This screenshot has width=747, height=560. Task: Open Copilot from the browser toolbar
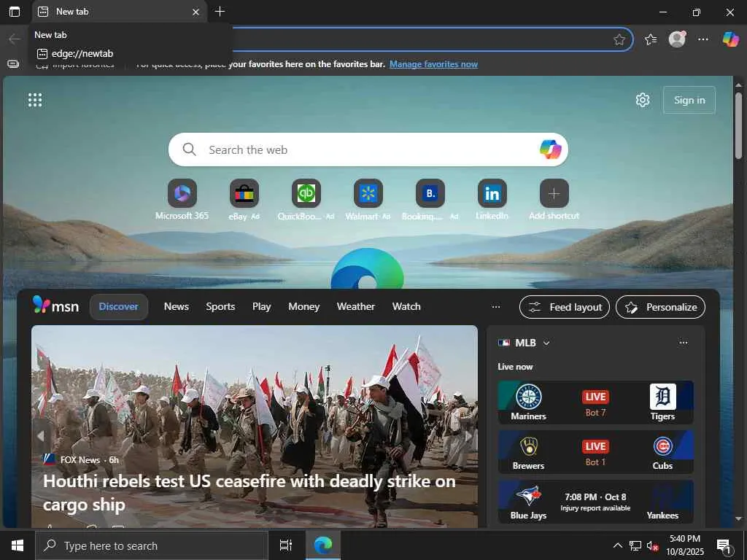(730, 39)
